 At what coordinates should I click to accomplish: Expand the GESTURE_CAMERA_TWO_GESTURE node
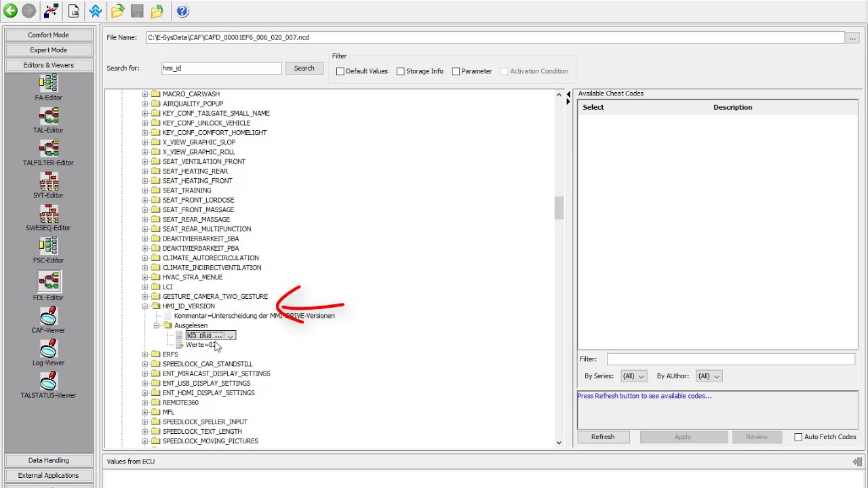click(x=145, y=297)
